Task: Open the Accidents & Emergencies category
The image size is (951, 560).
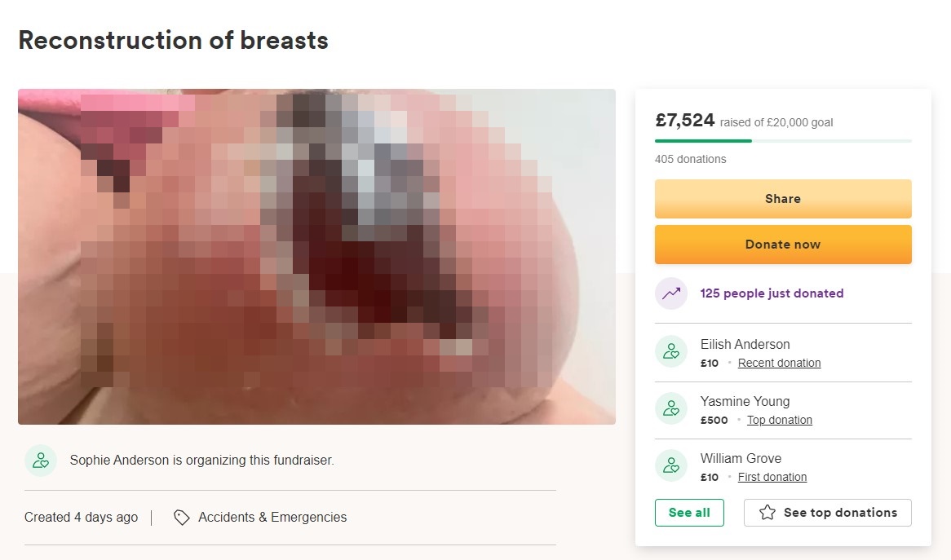Action: tap(272, 518)
